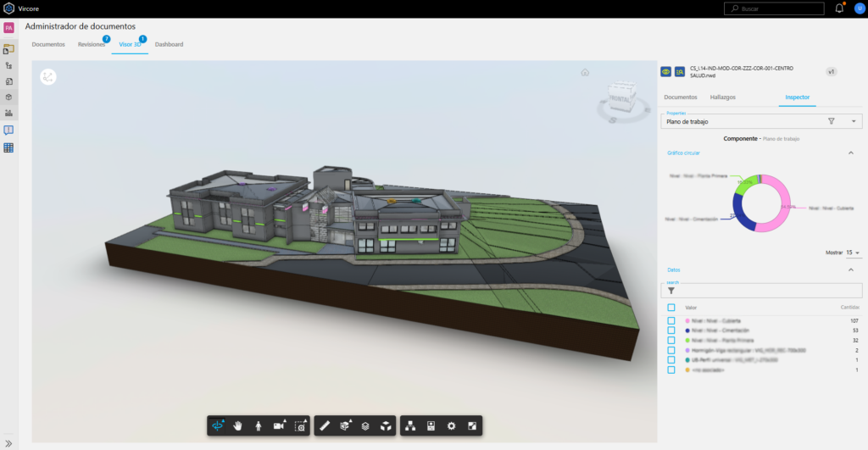This screenshot has width=868, height=450.
Task: Tick the Nivel Cimentación checkbox
Action: pyautogui.click(x=671, y=331)
